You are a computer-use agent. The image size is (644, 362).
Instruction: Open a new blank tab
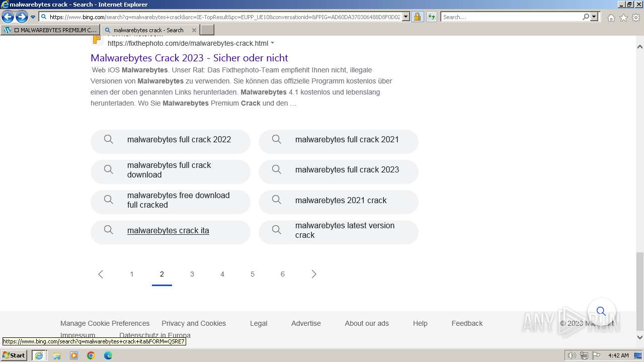[x=207, y=30]
